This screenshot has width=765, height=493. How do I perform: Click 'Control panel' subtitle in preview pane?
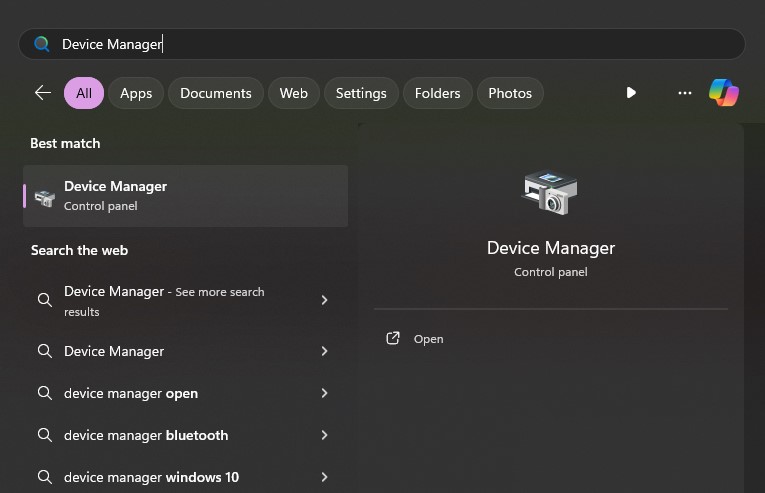[x=551, y=272]
